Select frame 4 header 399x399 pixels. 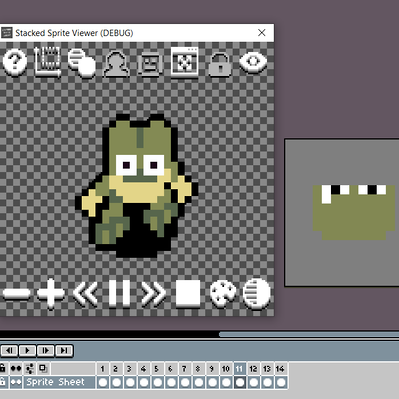point(143,369)
